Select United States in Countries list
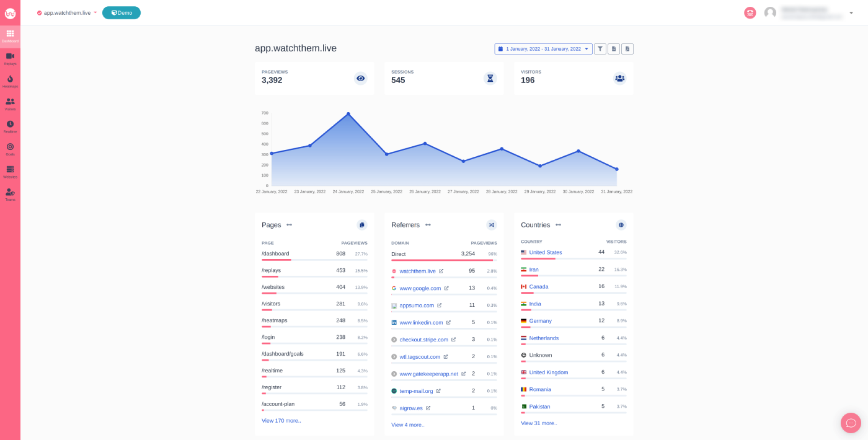 [x=546, y=252]
